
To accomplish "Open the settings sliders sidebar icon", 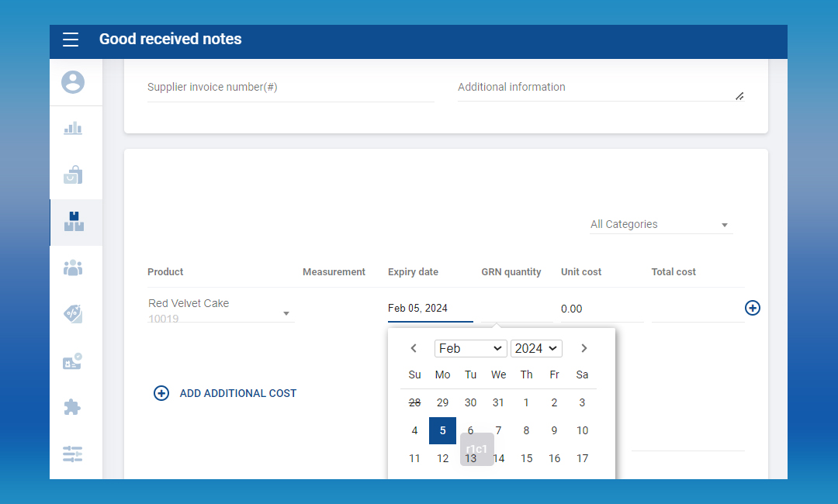I will point(73,454).
